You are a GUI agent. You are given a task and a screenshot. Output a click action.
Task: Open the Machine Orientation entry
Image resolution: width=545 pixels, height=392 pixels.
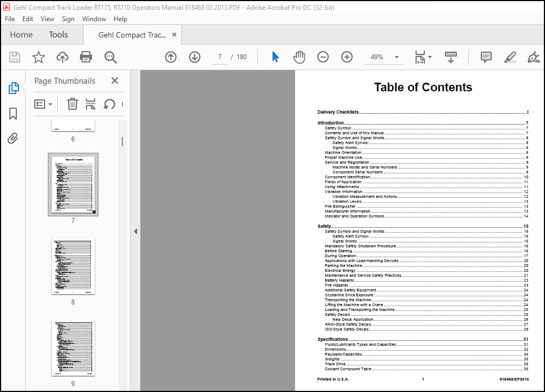426,153
